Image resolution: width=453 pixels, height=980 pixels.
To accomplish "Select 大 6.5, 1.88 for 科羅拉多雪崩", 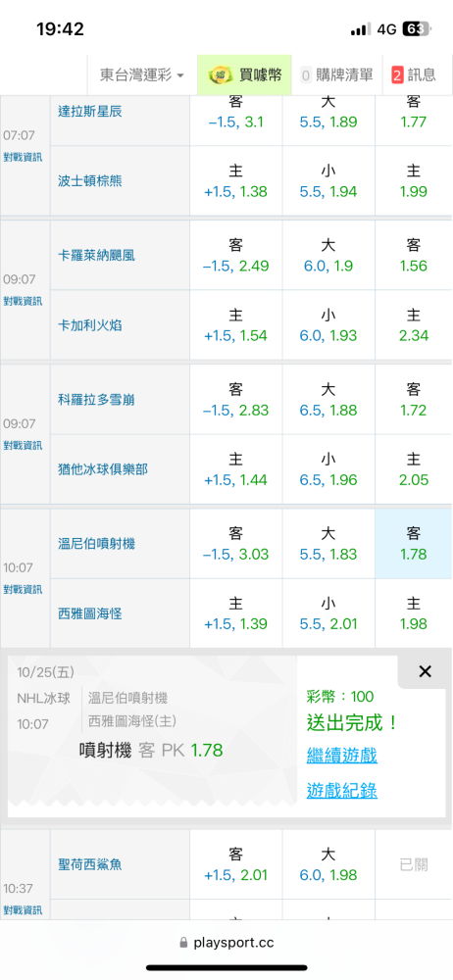I will (328, 400).
